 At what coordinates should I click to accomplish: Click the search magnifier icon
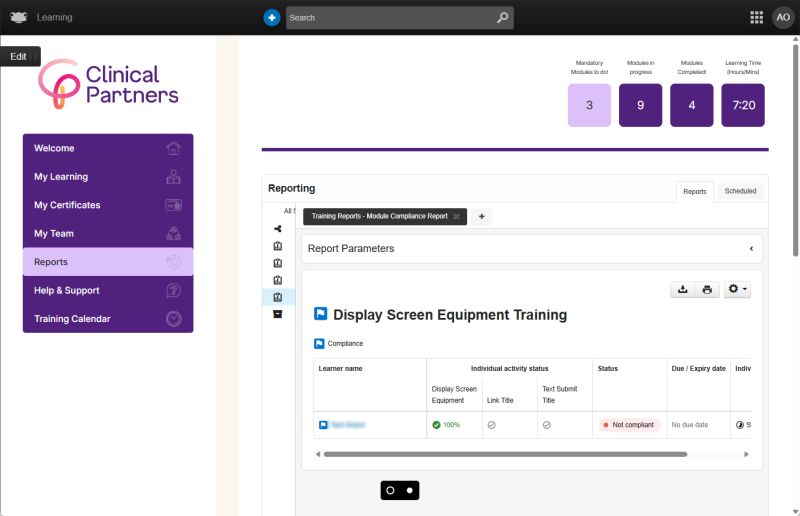click(x=502, y=17)
